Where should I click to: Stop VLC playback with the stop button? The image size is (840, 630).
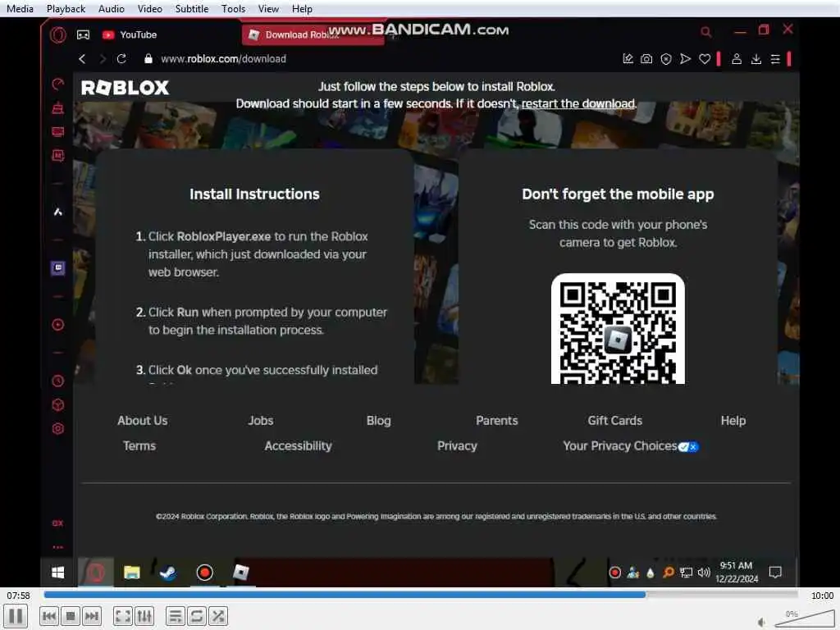[x=71, y=616]
